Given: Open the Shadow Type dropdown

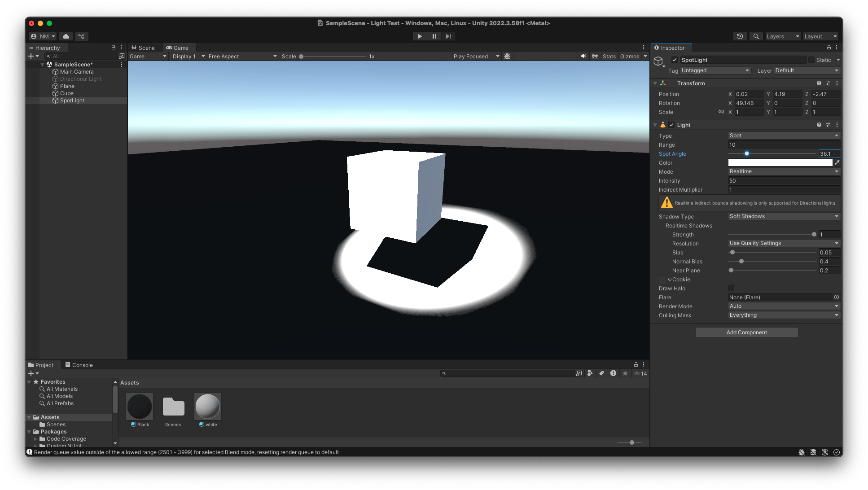Looking at the screenshot, I should pyautogui.click(x=784, y=216).
